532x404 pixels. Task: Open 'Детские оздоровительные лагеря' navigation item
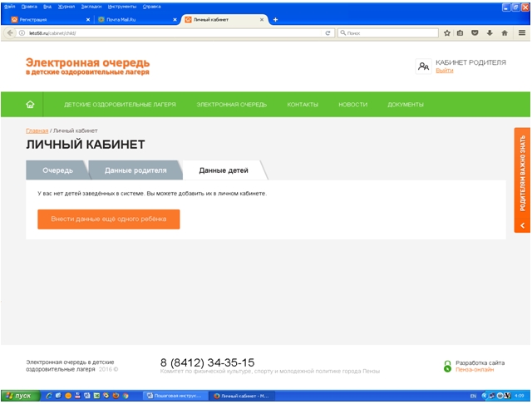(120, 105)
